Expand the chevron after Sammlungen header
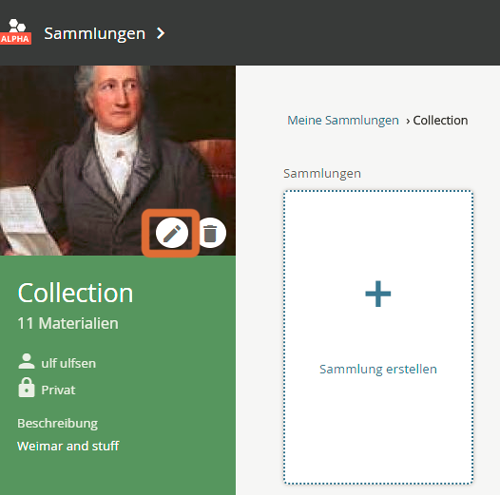 (x=161, y=33)
